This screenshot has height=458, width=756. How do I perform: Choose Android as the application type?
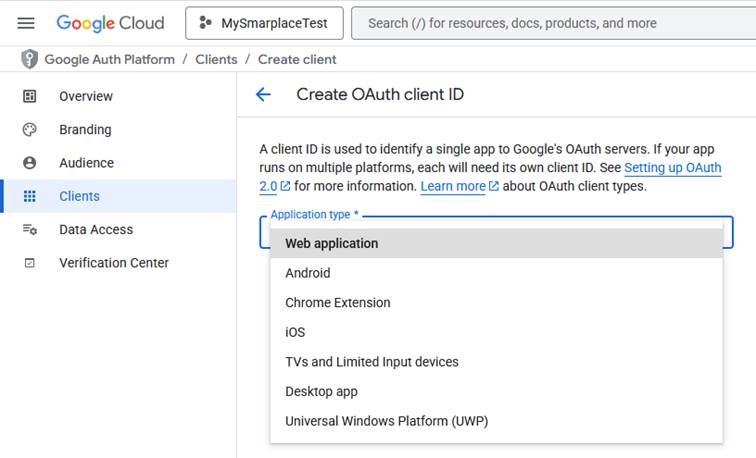coord(307,273)
